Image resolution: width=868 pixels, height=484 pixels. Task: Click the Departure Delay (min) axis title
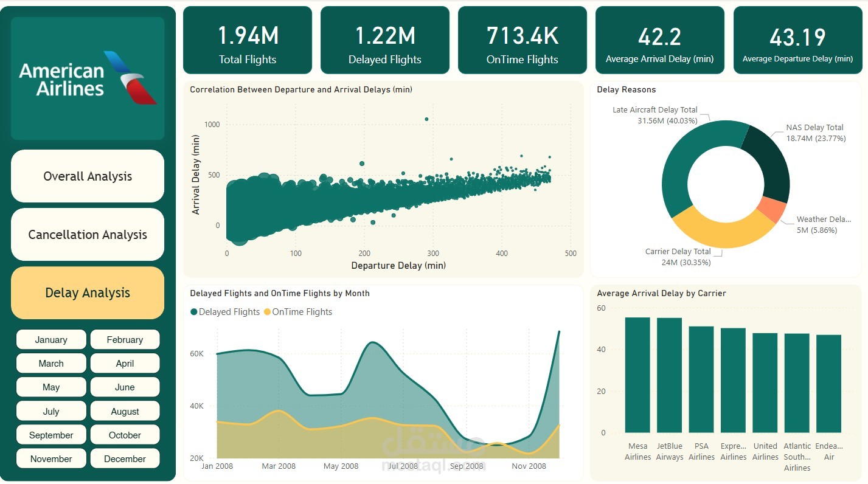tap(398, 266)
